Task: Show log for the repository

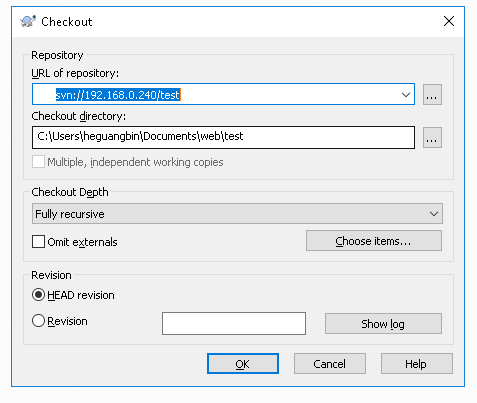Action: pyautogui.click(x=383, y=324)
